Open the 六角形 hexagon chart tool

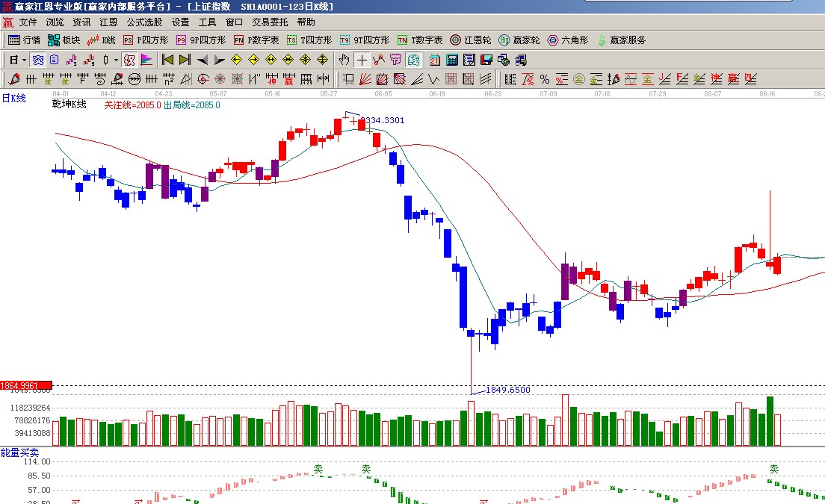coord(568,40)
